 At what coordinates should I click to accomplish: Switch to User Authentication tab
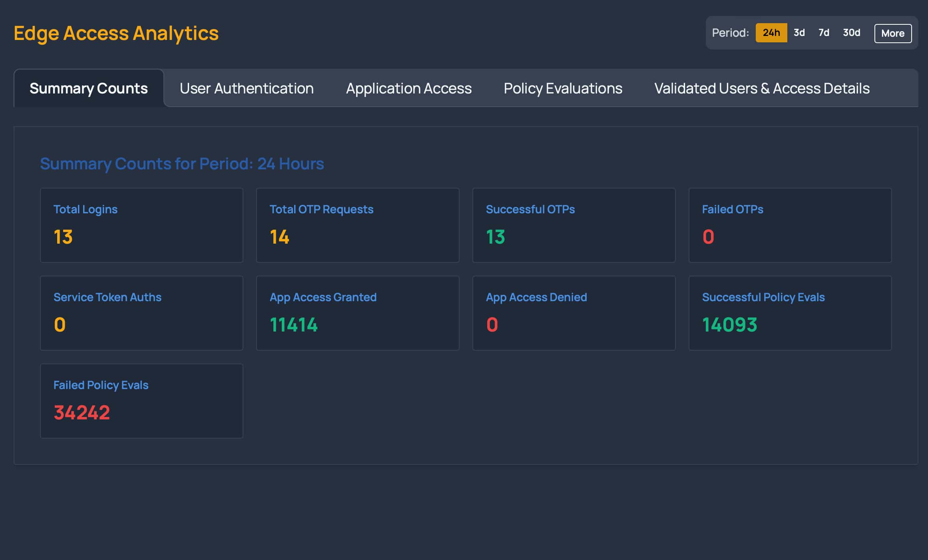pyautogui.click(x=247, y=88)
